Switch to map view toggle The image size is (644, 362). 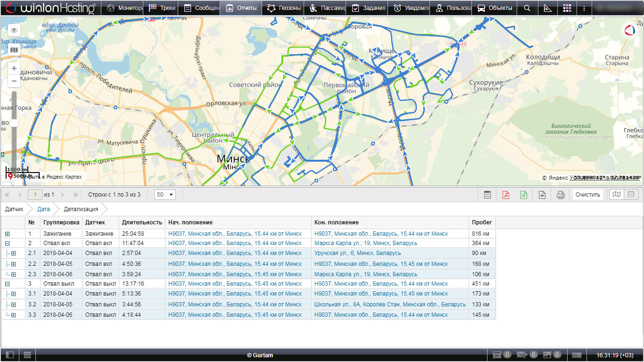(616, 195)
